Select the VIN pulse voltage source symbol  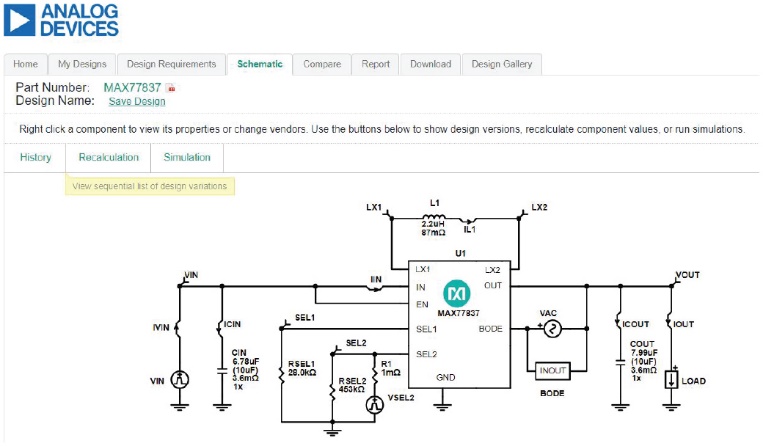pyautogui.click(x=180, y=379)
